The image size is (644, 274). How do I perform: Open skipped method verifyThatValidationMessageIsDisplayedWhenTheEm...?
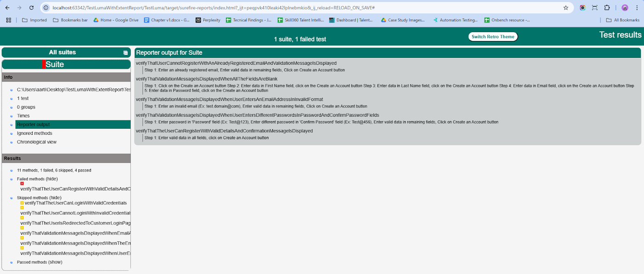point(75,243)
